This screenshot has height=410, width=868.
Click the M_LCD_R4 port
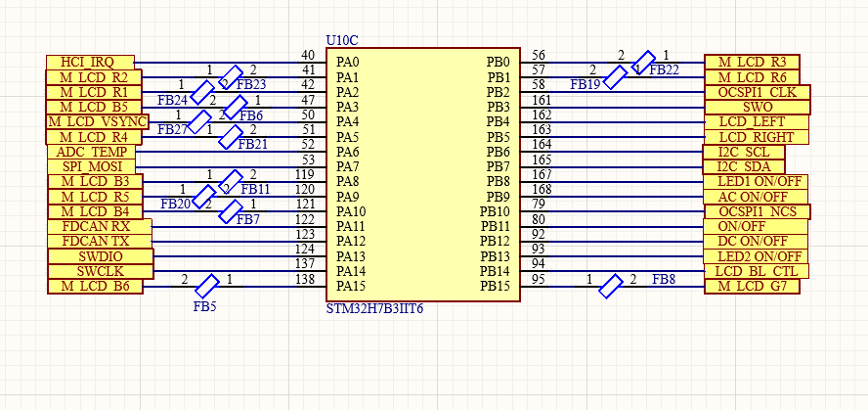click(x=94, y=137)
